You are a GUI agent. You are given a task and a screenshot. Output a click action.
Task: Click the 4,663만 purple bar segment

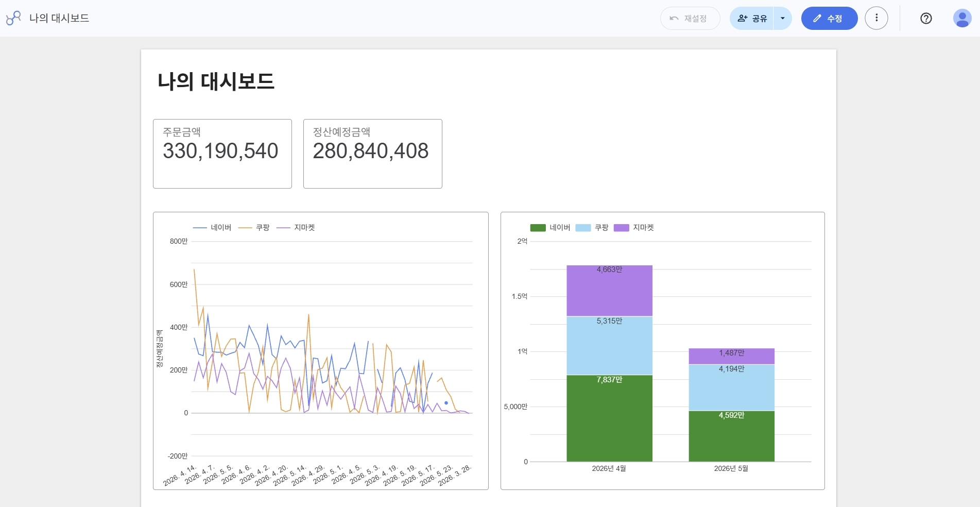pos(609,291)
